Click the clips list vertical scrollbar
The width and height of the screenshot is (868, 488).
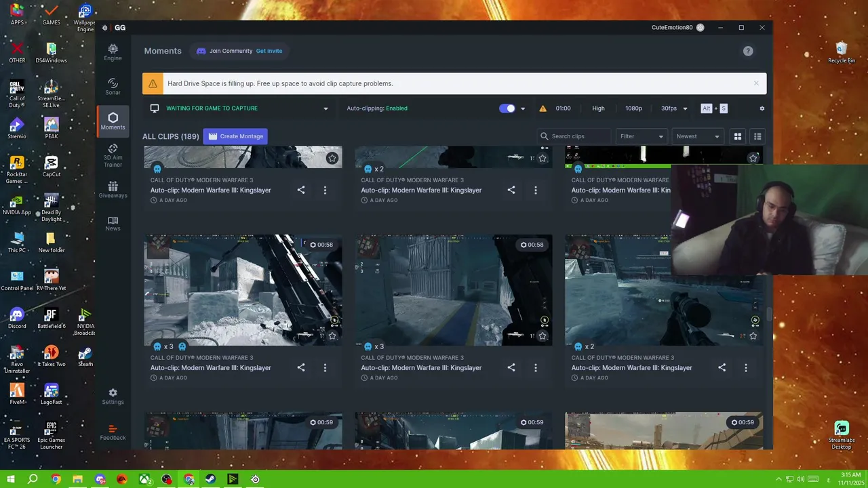769,315
